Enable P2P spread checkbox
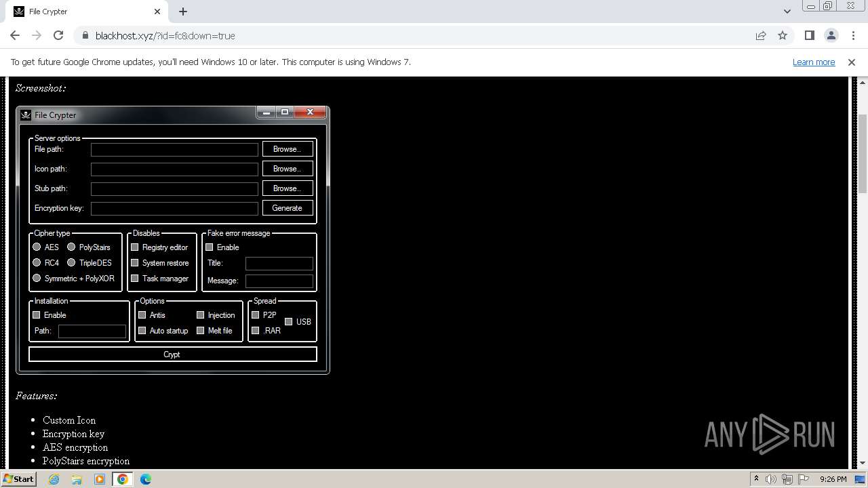 click(x=256, y=315)
